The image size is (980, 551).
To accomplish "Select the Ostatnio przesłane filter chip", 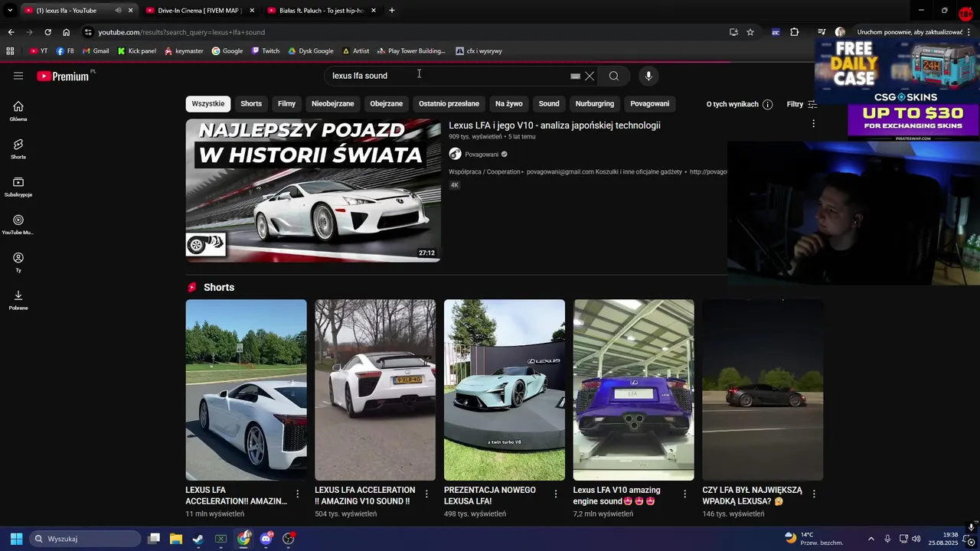I will click(449, 104).
